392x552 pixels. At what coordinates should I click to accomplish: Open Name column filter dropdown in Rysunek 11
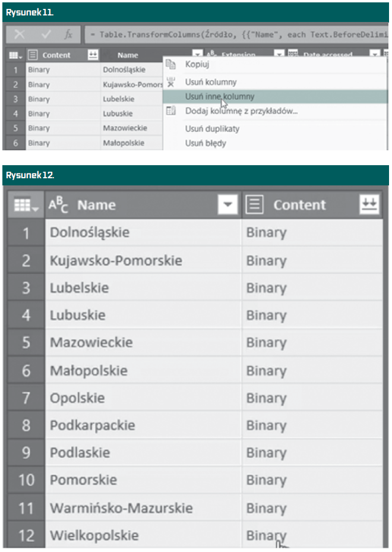pyautogui.click(x=197, y=54)
